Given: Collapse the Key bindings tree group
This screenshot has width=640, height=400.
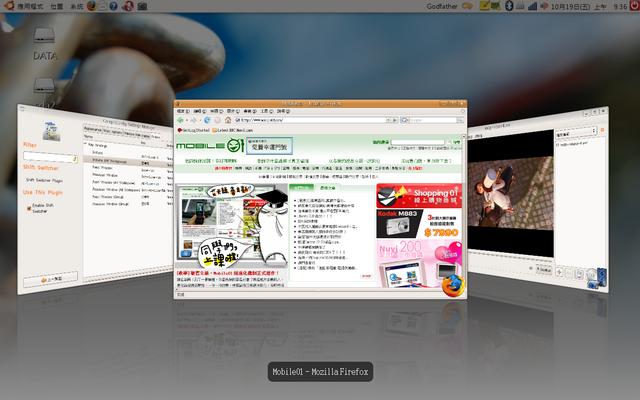Looking at the screenshot, I should [x=86, y=144].
